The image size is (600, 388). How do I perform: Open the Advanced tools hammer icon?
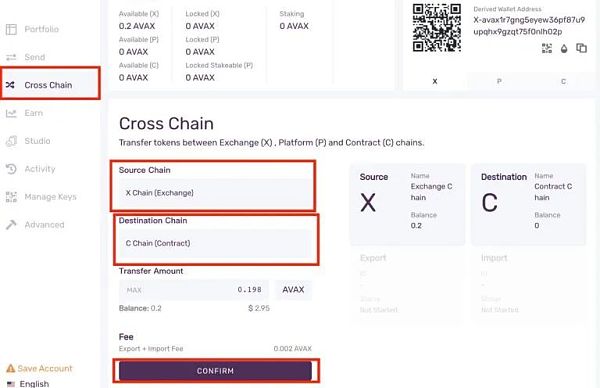point(11,225)
